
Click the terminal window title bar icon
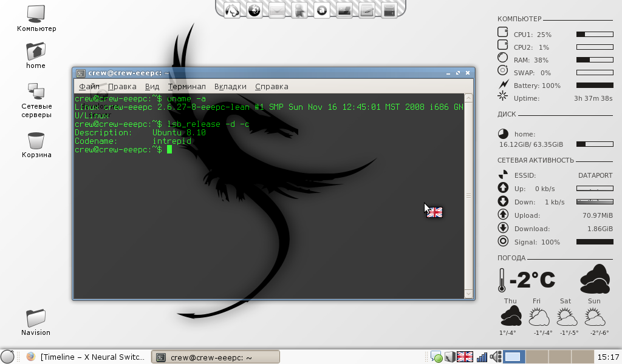click(x=81, y=73)
